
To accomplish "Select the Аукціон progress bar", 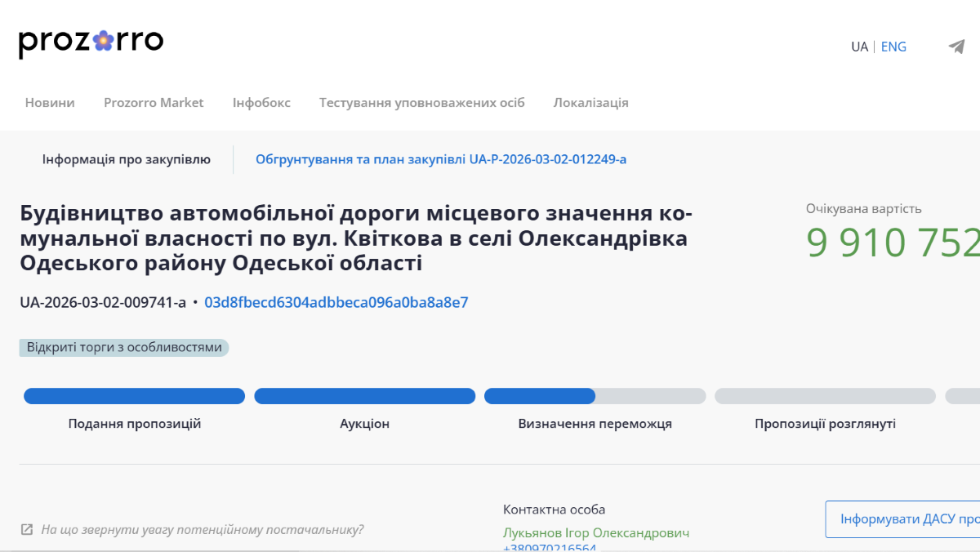I will 364,397.
